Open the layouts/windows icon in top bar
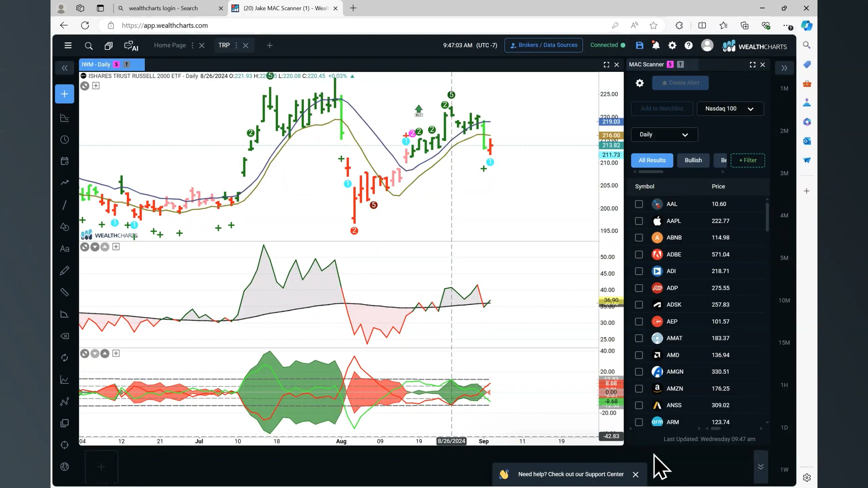Image resolution: width=868 pixels, height=488 pixels. click(x=108, y=46)
